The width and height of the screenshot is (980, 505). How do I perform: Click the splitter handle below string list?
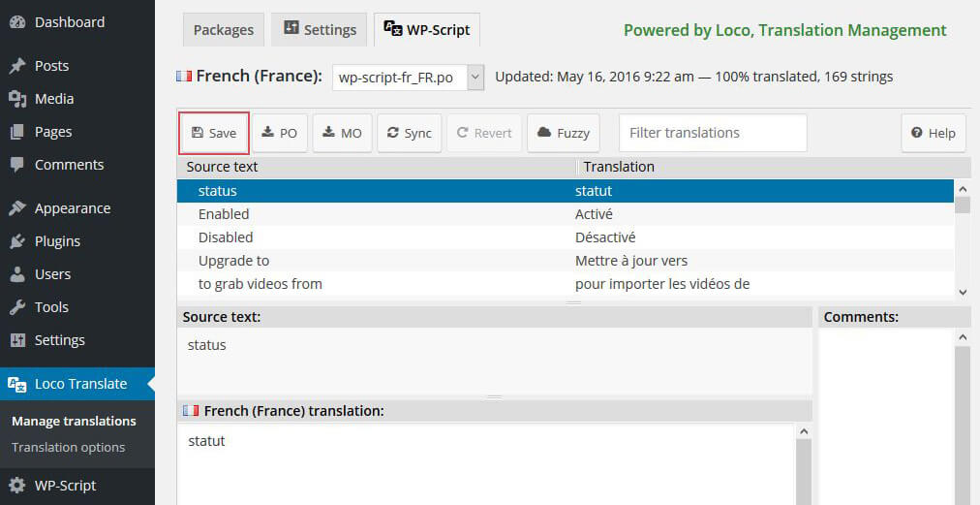click(573, 302)
